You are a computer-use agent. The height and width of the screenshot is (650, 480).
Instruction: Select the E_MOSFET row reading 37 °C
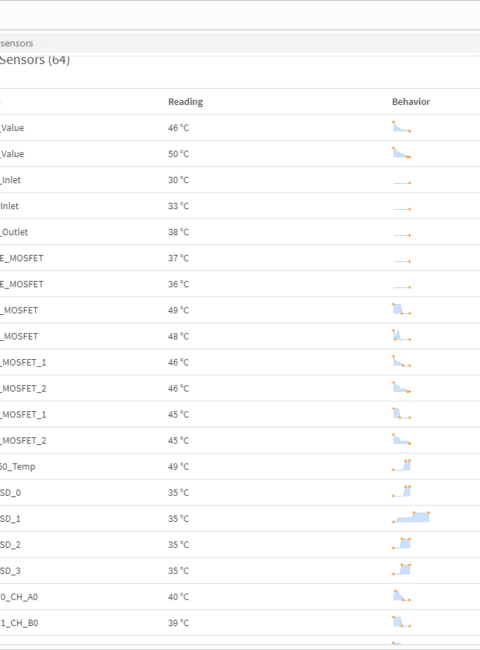click(240, 258)
